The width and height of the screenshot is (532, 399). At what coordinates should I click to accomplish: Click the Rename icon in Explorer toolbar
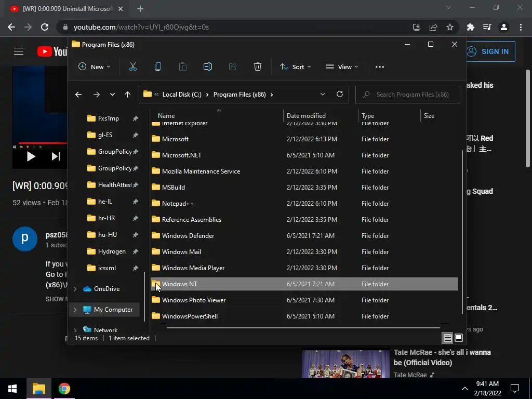point(208,67)
